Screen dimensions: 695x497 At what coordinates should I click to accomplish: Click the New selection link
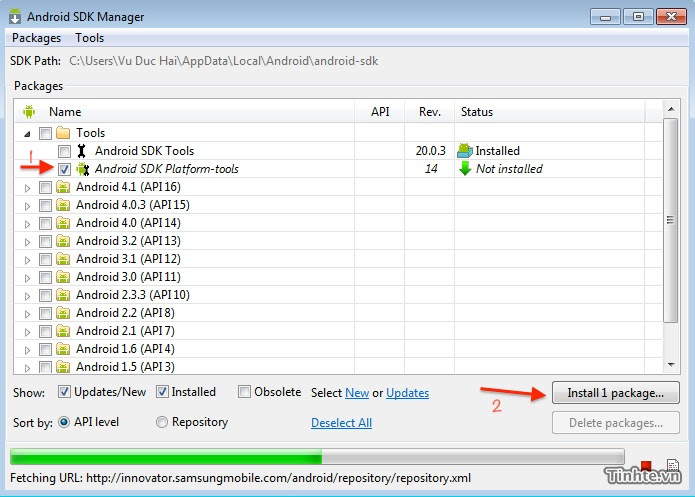pyautogui.click(x=357, y=393)
